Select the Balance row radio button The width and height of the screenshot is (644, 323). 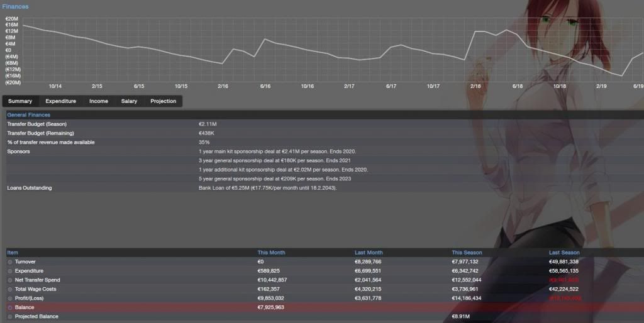point(10,307)
